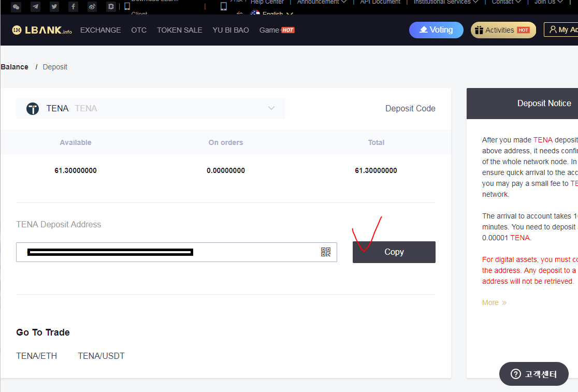Click the Voting button

(436, 30)
